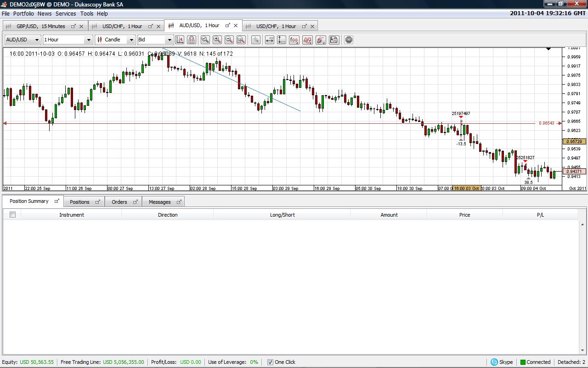Select the crosshair cursor tool
Viewport: 588px width, 368px height.
(x=256, y=40)
